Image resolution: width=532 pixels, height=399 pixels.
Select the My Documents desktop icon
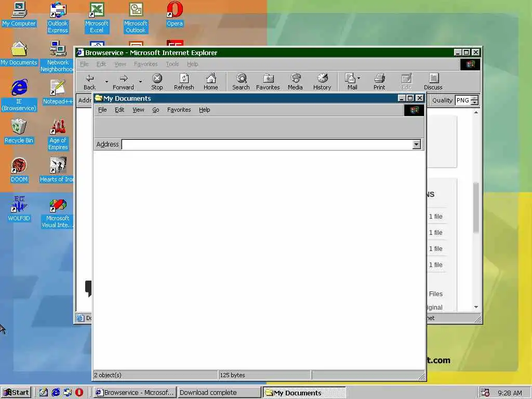(19, 54)
